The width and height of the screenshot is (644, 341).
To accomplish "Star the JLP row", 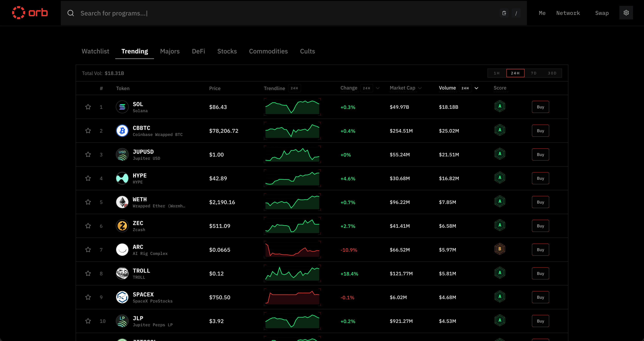I will pos(88,321).
